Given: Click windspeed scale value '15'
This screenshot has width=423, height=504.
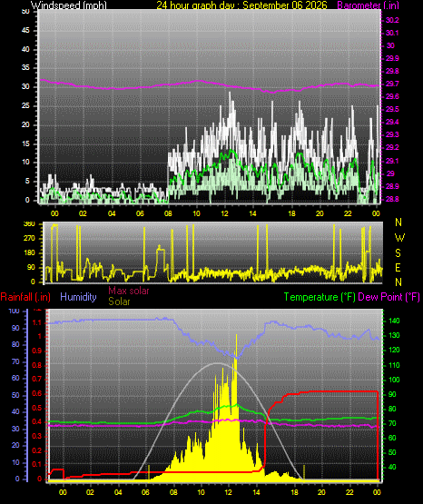Looking at the screenshot, I should 25,143.
